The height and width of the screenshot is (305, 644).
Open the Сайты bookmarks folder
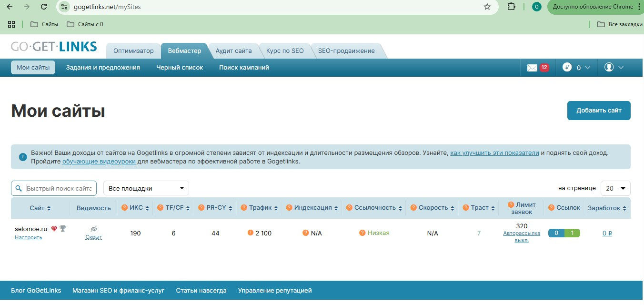44,24
